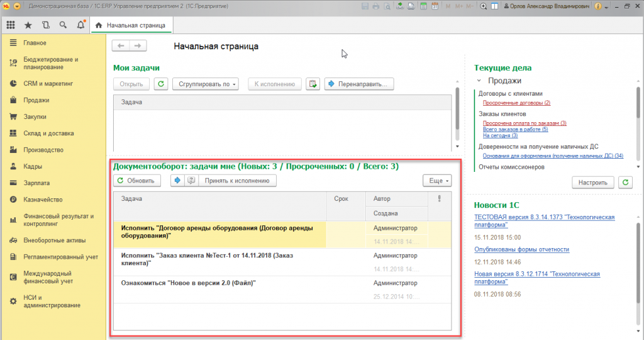Click the Обновить button

[x=136, y=181]
